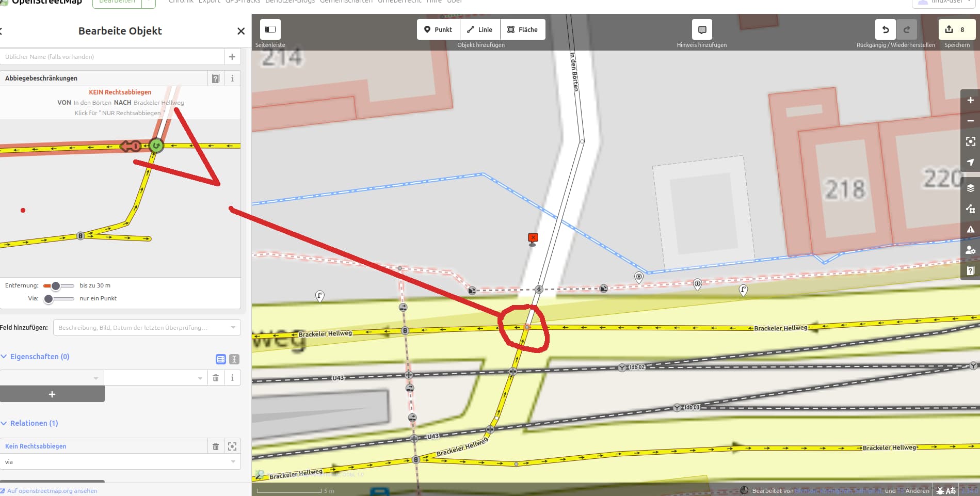Center map on my location
Viewport: 980px width, 496px height.
coord(970,162)
